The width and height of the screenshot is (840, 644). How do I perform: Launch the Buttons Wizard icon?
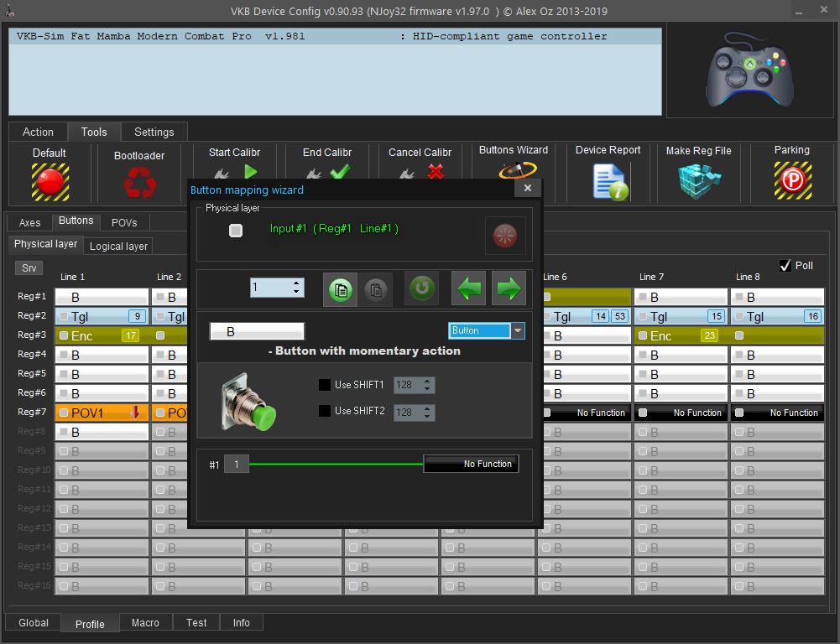[x=517, y=170]
